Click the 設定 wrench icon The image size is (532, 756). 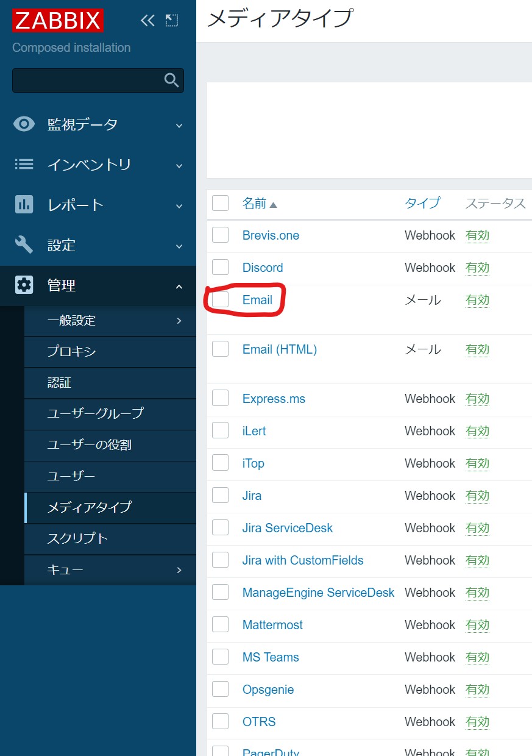[24, 245]
